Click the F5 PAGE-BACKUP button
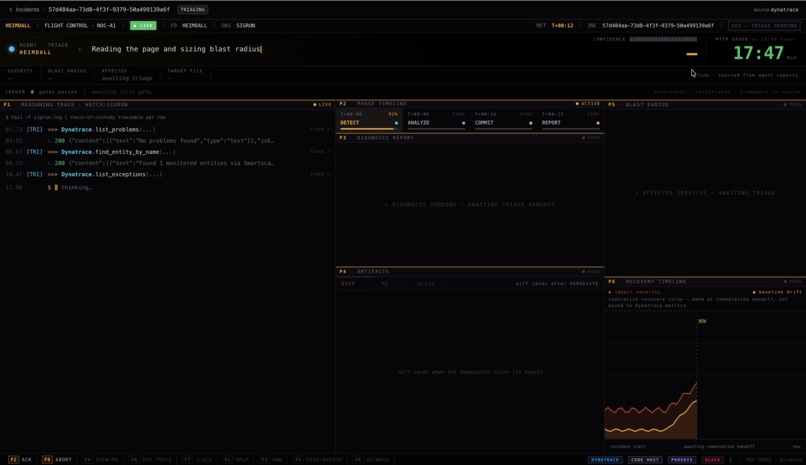The width and height of the screenshot is (806, 465). click(318, 459)
